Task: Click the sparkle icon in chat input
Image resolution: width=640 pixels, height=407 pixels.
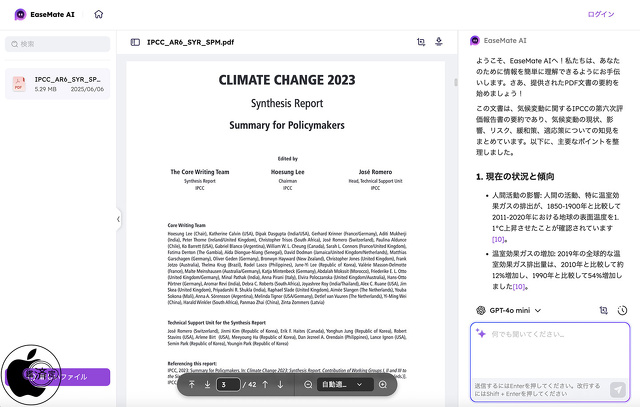Action: tap(481, 334)
